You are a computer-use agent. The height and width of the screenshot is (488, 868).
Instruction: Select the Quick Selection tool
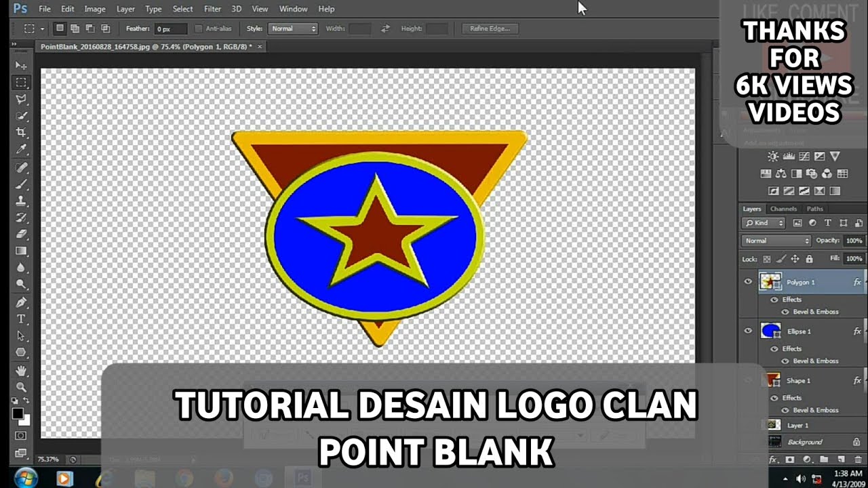pos(21,116)
